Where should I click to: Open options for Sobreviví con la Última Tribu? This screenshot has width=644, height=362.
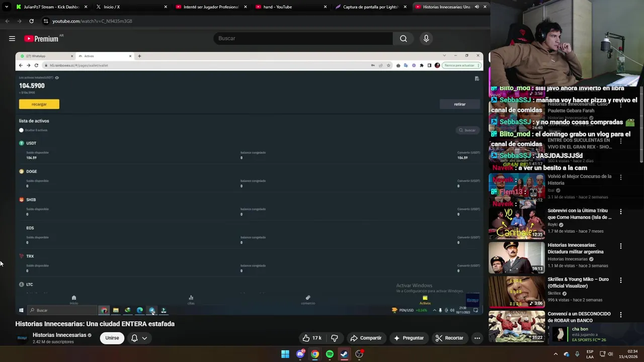(x=620, y=212)
